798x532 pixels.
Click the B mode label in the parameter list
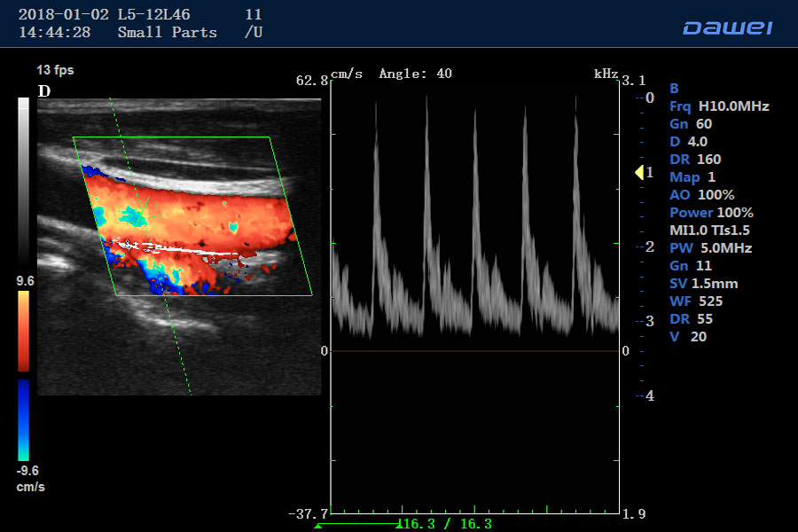click(675, 89)
